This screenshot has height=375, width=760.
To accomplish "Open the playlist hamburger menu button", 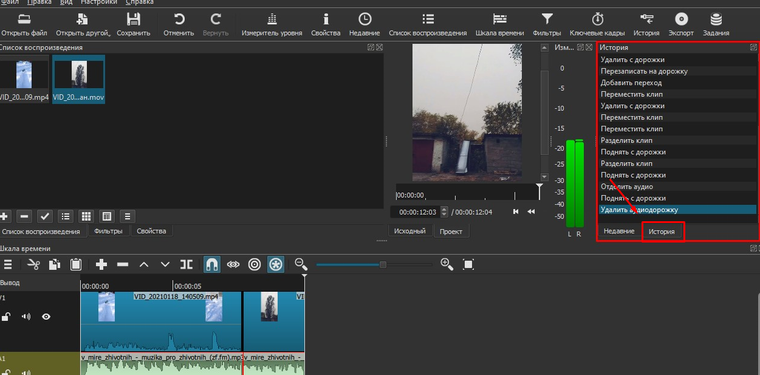I will tap(127, 216).
